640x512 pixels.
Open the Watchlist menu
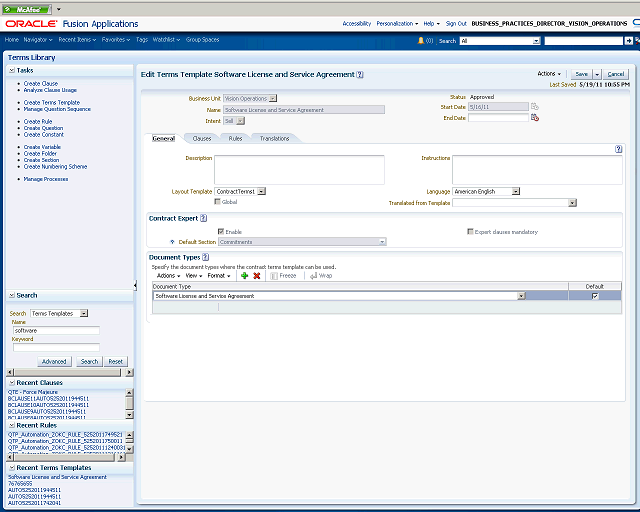pos(166,40)
